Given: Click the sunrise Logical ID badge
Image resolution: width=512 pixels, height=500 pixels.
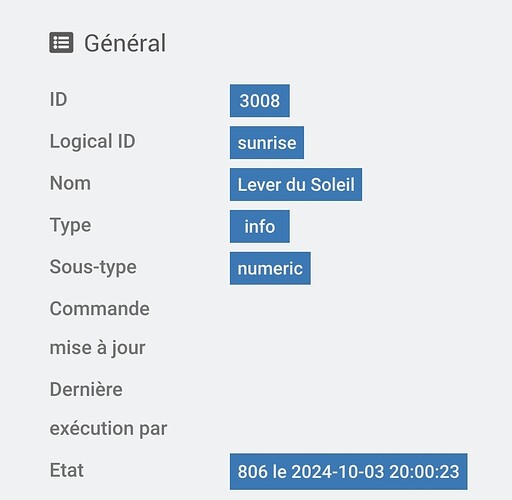Looking at the screenshot, I should coord(267,143).
